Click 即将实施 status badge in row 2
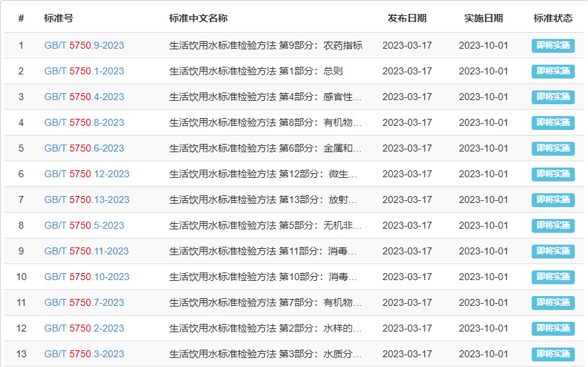The width and height of the screenshot is (588, 367). tap(553, 71)
